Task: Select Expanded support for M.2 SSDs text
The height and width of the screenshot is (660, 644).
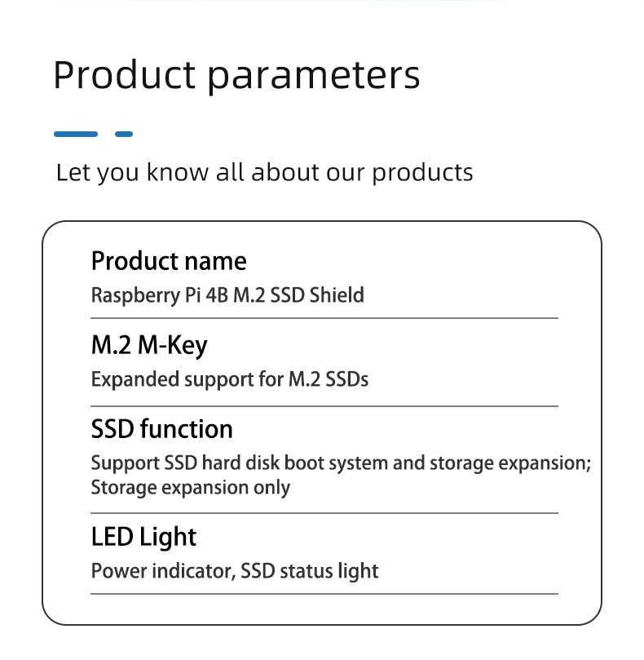Action: pos(230,379)
